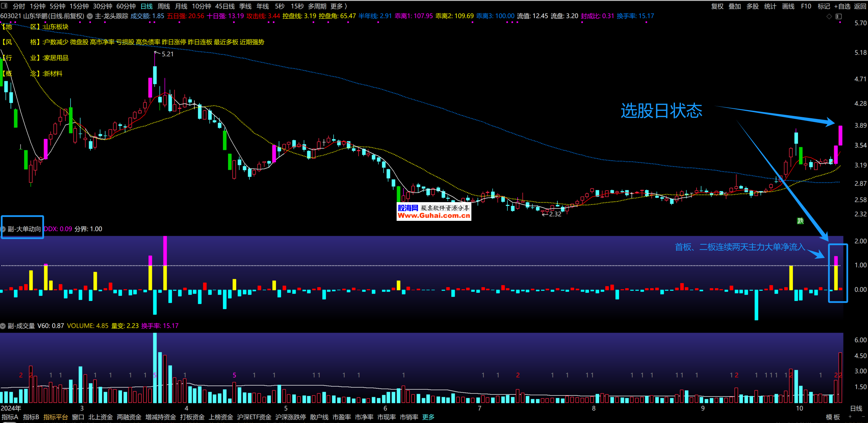Click the Www.Guhai.com.cn watermark link
The height and width of the screenshot is (423, 868).
point(434,216)
